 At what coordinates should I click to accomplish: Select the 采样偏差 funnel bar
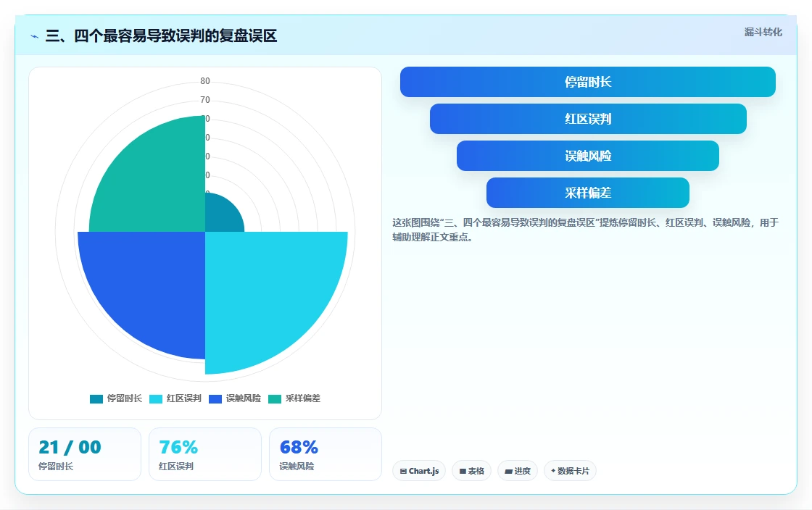588,193
